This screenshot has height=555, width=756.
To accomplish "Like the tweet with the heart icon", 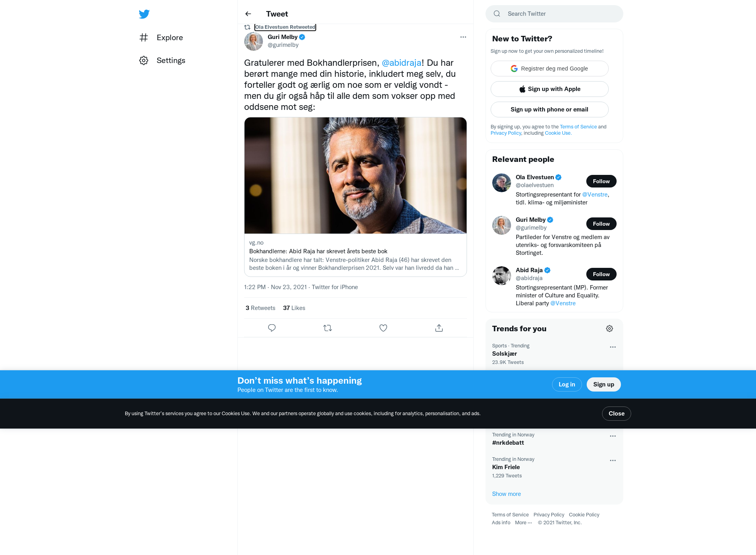I will [383, 328].
